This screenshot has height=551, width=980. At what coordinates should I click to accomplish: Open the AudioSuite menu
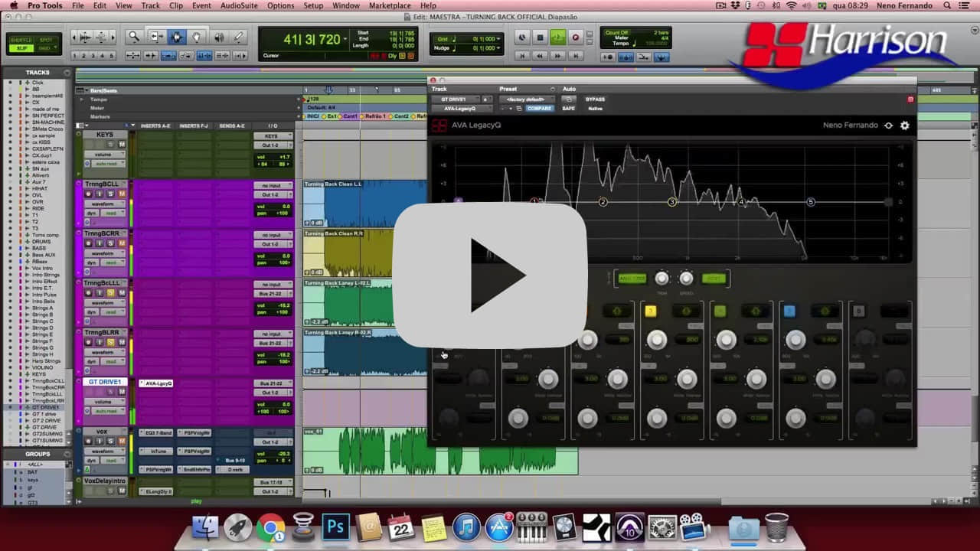(x=239, y=5)
